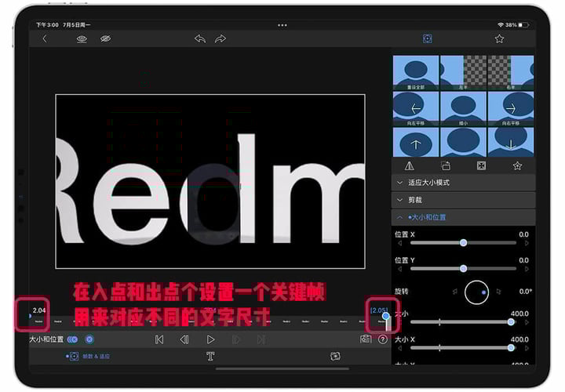Switch to the title text T tab
Image resolution: width=565 pixels, height=392 pixels.
(x=210, y=357)
